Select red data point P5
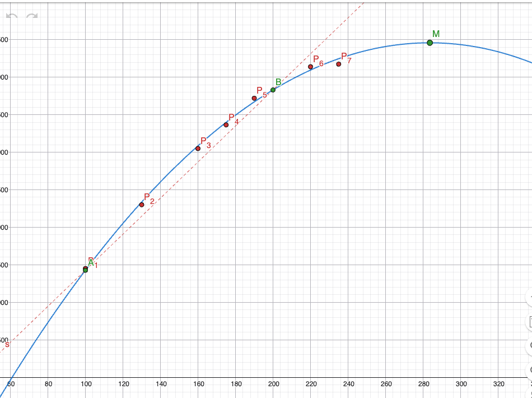The height and width of the screenshot is (398, 532). pos(254,99)
